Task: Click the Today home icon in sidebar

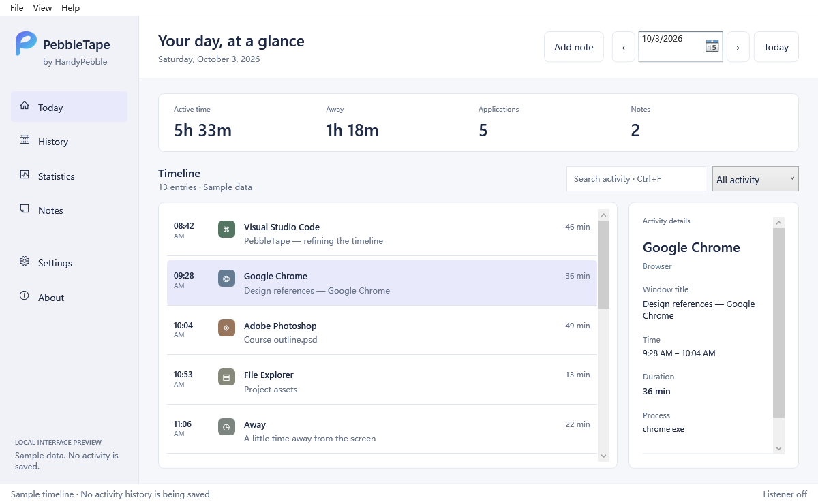Action: tap(25, 106)
